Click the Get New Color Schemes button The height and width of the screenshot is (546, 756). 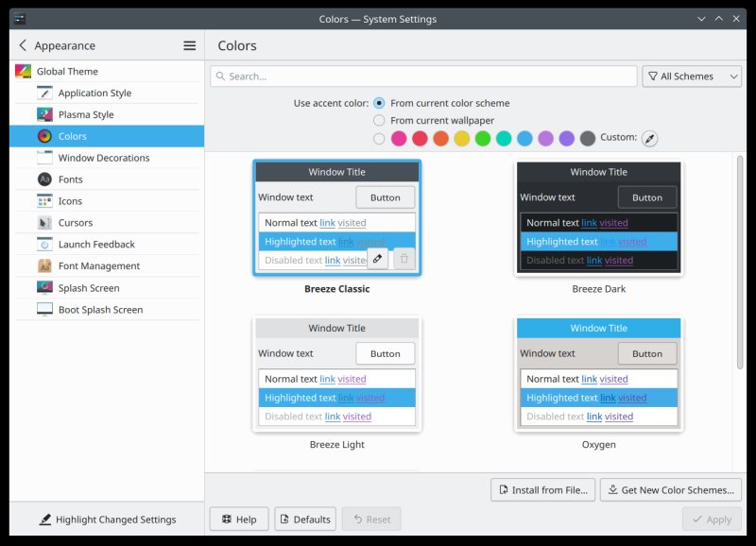click(x=670, y=489)
